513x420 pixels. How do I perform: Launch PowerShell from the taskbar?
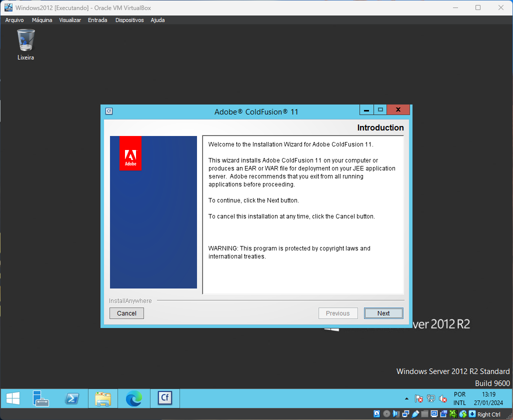(x=71, y=398)
